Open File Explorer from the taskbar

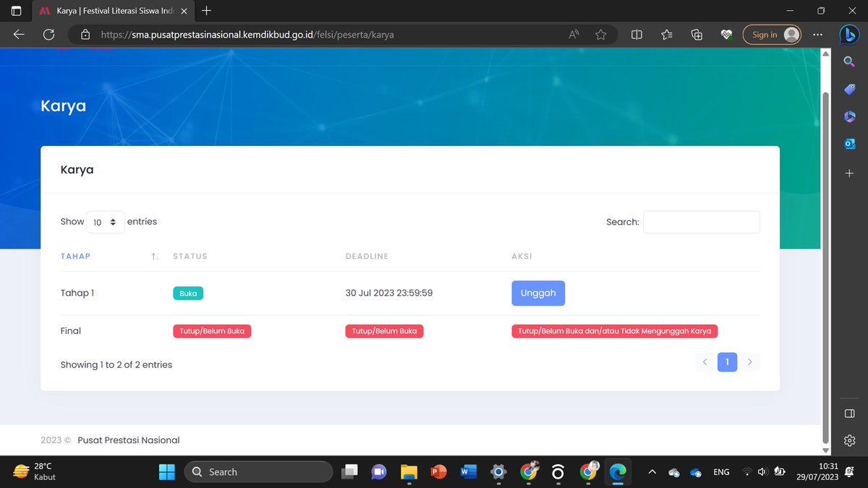pyautogui.click(x=409, y=472)
